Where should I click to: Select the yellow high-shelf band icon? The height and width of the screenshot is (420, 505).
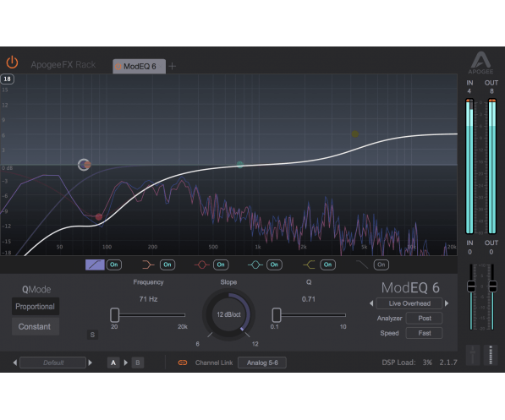point(310,265)
